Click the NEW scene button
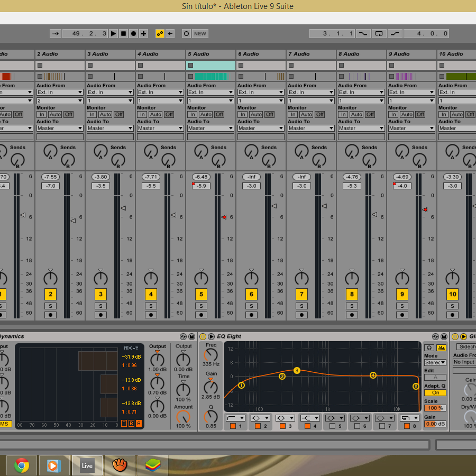Image resolution: width=476 pixels, height=476 pixels. pos(200,33)
